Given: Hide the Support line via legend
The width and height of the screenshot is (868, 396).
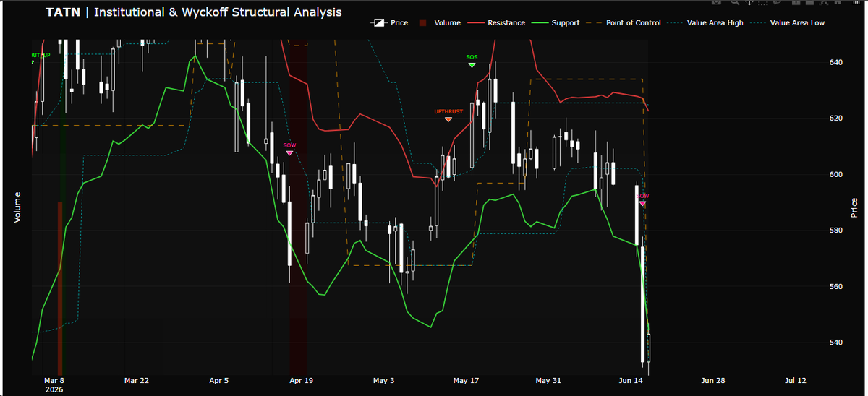Looking at the screenshot, I should point(556,22).
